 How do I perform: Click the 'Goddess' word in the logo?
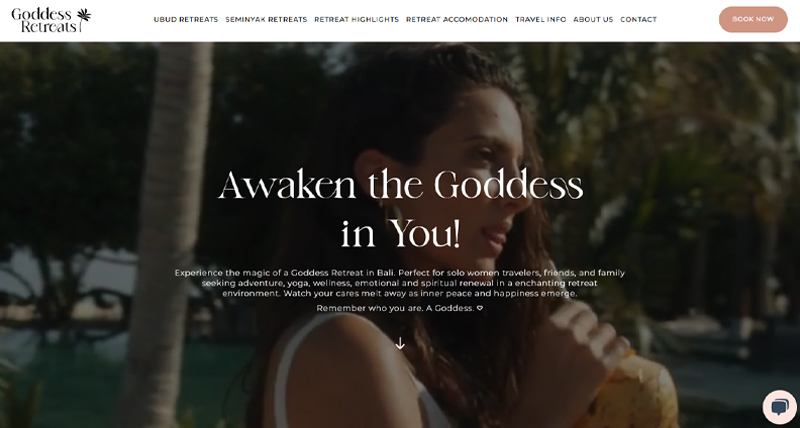pyautogui.click(x=41, y=14)
